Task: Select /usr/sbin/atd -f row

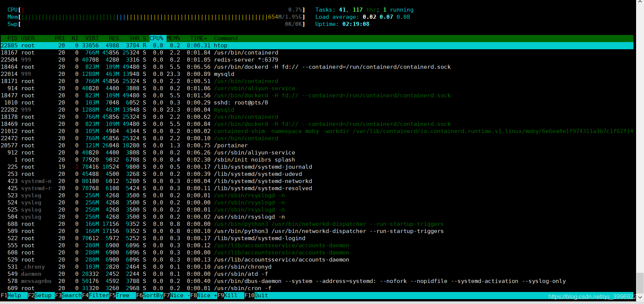Action: coord(317,274)
